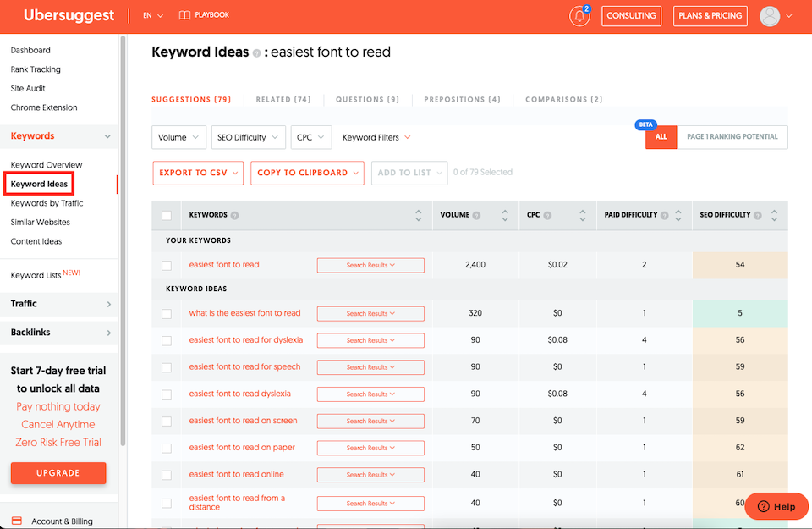
Task: Click the SEO Difficulty help icon
Action: (758, 215)
